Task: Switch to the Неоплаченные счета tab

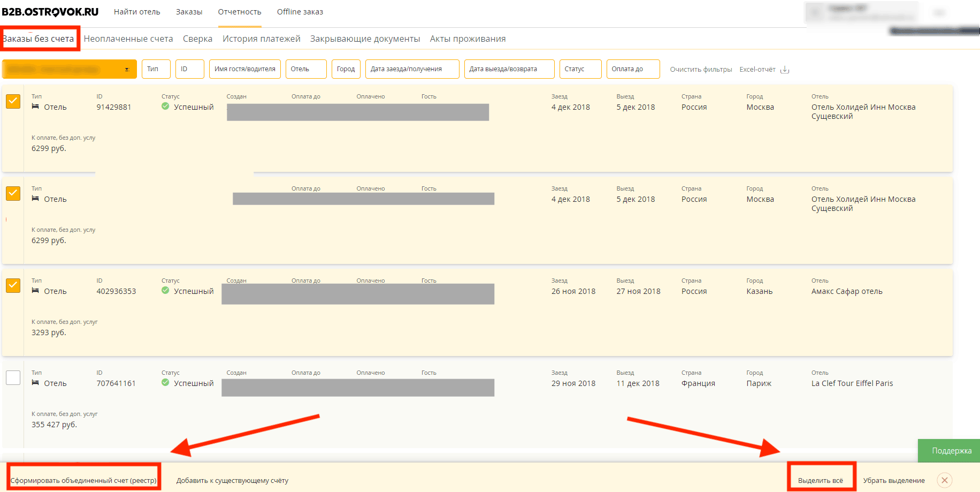Action: (128, 39)
